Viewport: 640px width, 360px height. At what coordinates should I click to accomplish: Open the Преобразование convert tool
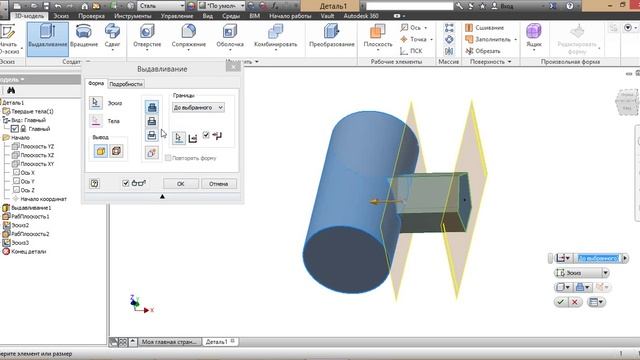point(331,36)
